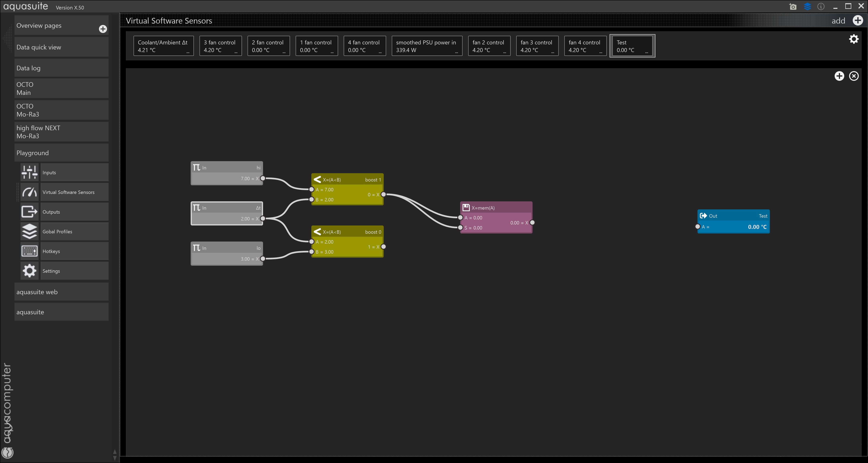Viewport: 868px width, 463px height.
Task: Select the Gobal Profiles entry
Action: click(x=74, y=232)
